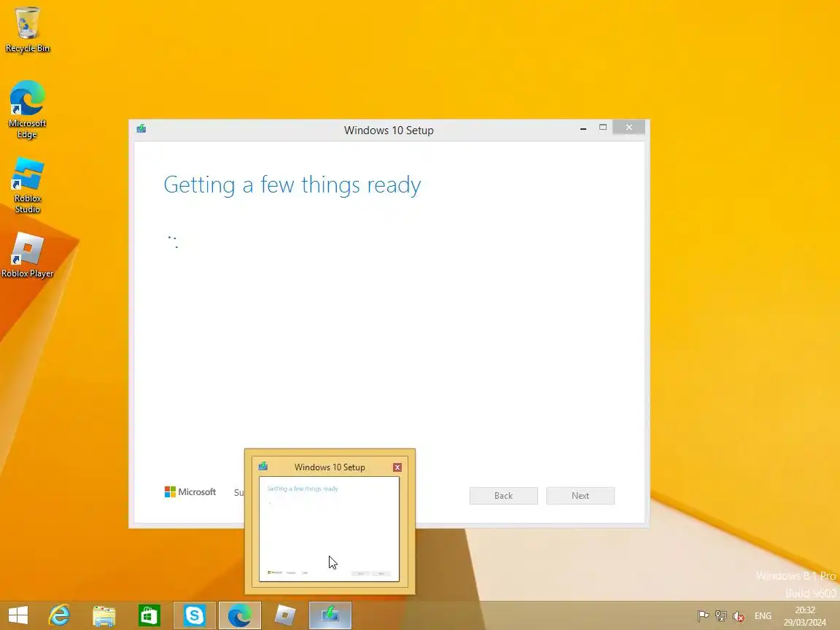Screen dimensions: 840x630
Task: Switch to Skype in the taskbar
Action: [195, 615]
